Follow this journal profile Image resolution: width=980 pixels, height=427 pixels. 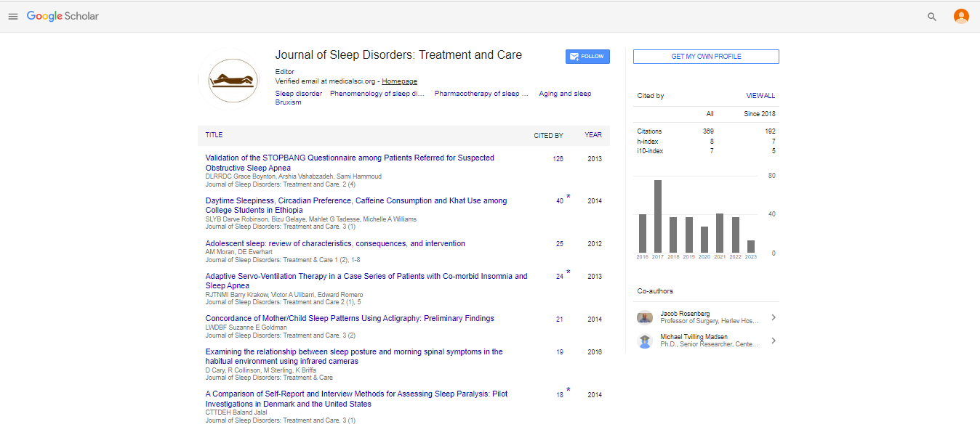(x=587, y=57)
